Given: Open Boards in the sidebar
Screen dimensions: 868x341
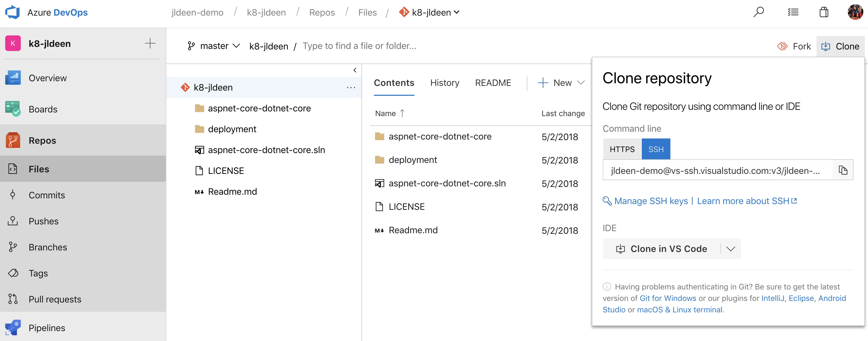Looking at the screenshot, I should pyautogui.click(x=83, y=109).
